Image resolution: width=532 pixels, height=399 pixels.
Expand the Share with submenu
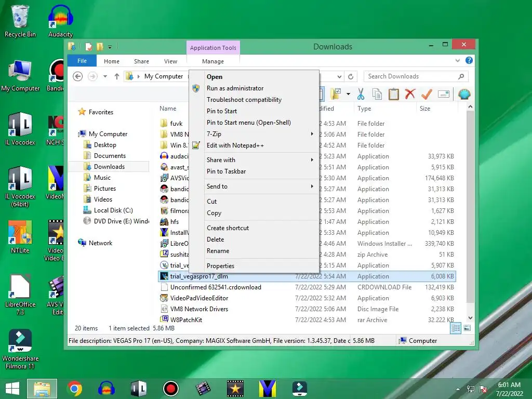[312, 160]
